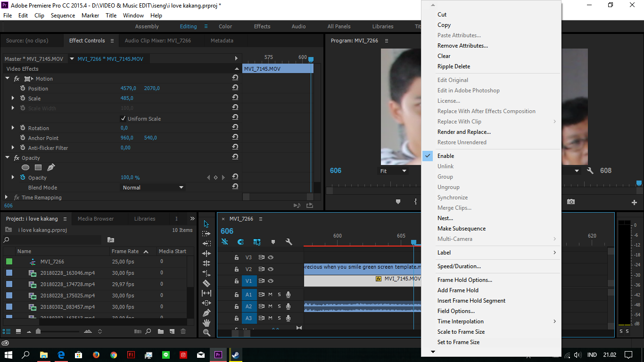The width and height of the screenshot is (644, 362).
Task: Sort project items by Frame Rate
Action: click(x=125, y=251)
